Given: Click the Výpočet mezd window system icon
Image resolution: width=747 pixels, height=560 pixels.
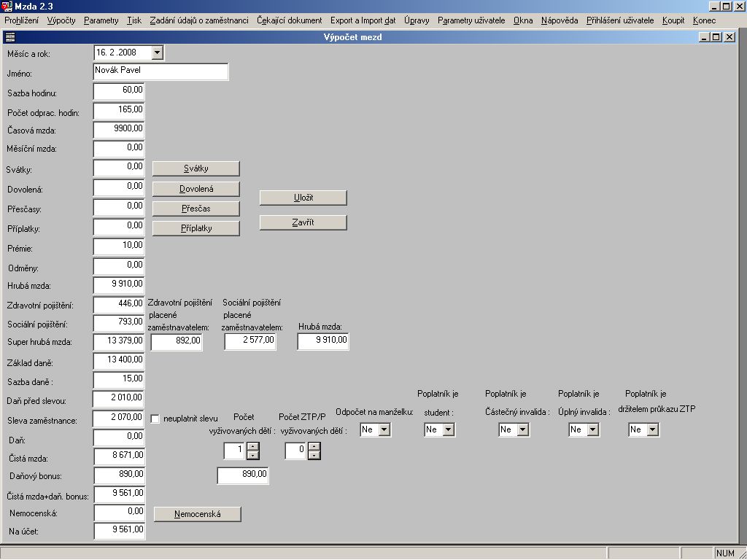Looking at the screenshot, I should 9,37.
